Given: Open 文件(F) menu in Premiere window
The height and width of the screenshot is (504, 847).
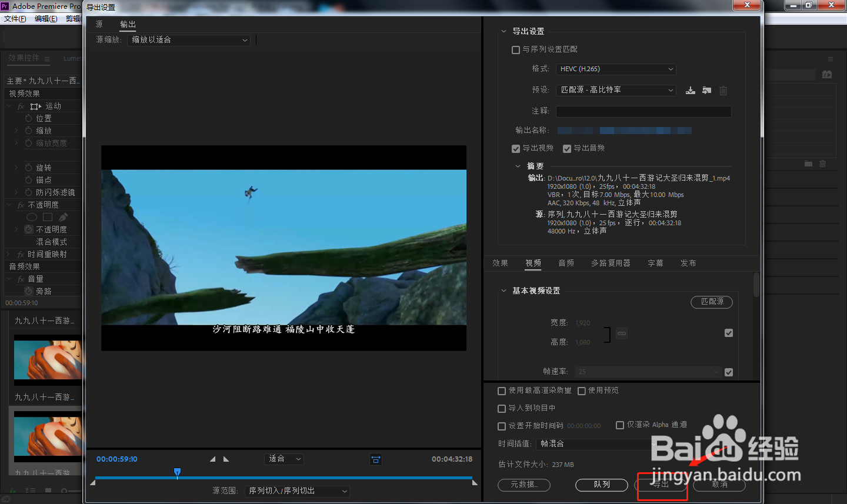Looking at the screenshot, I should (x=15, y=19).
